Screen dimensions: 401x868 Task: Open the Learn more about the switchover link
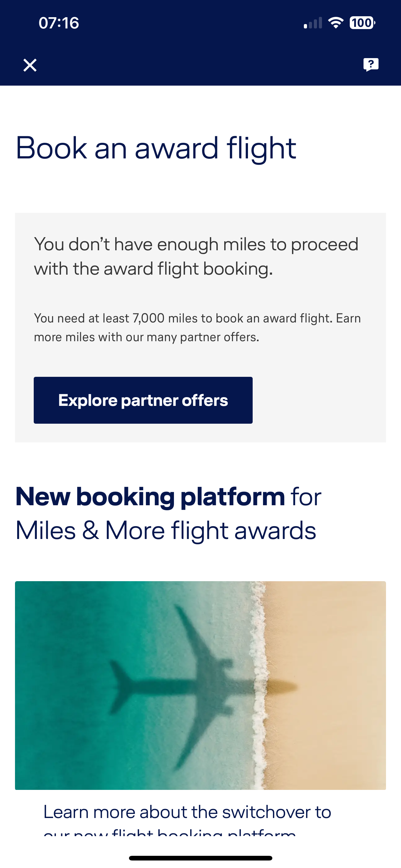click(187, 812)
